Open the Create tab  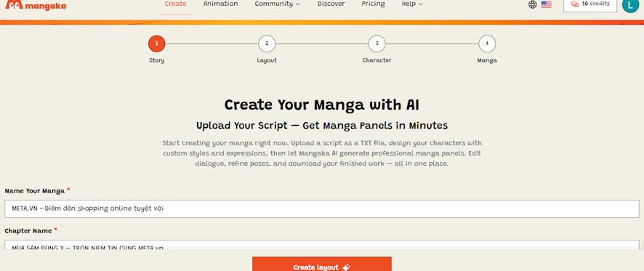click(175, 4)
